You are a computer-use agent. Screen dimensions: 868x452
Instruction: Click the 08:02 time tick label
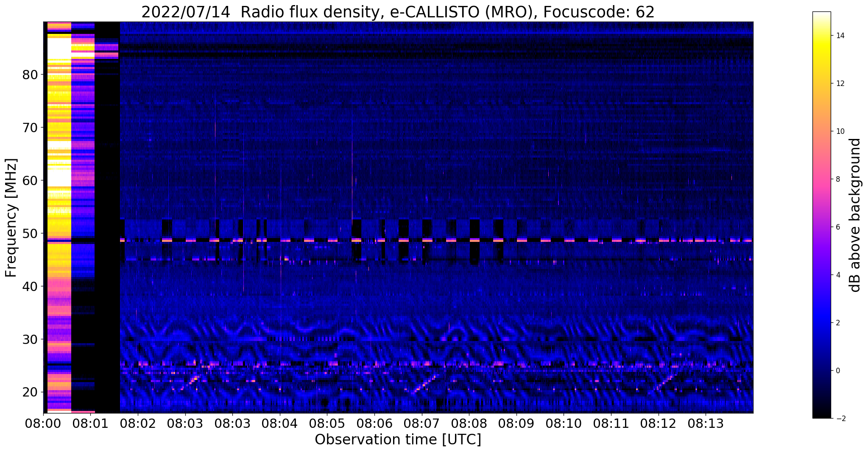138,423
